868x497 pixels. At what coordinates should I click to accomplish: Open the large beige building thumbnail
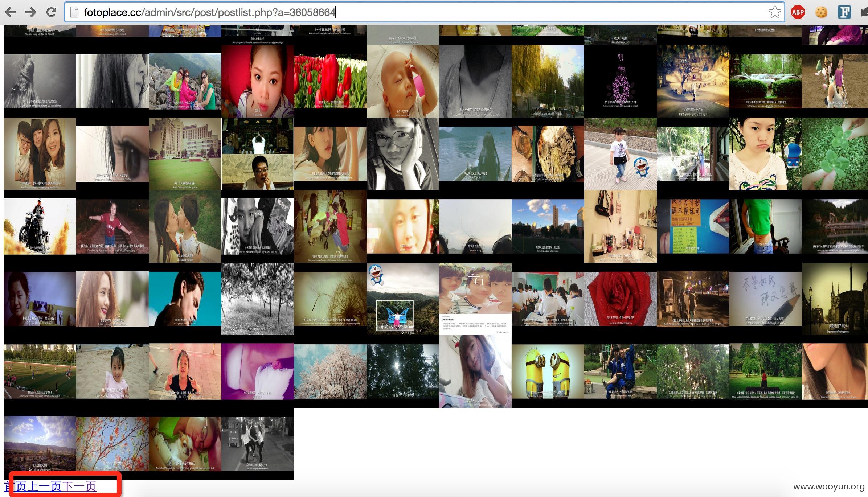(x=185, y=154)
